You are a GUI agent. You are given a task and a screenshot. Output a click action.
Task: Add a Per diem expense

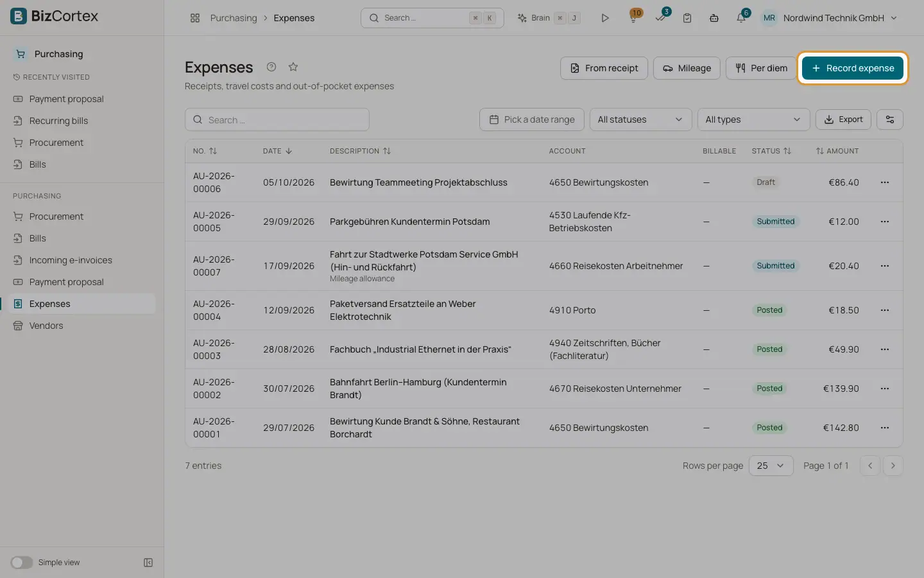(761, 68)
